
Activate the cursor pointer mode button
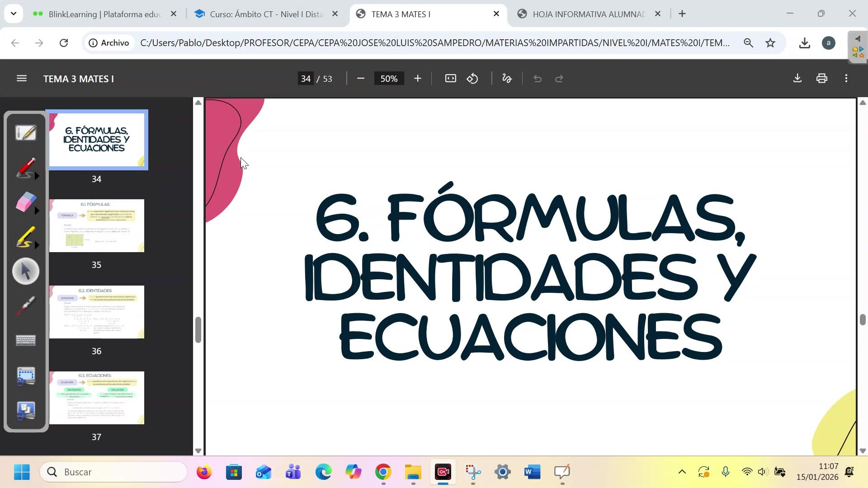pos(26,272)
